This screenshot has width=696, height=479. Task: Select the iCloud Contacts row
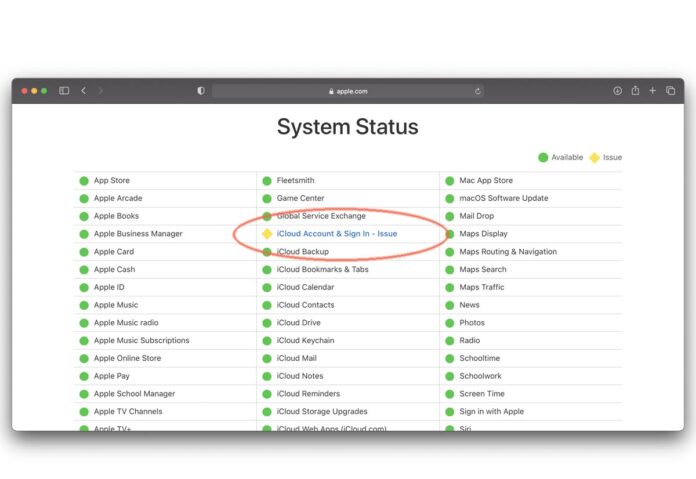click(x=348, y=305)
